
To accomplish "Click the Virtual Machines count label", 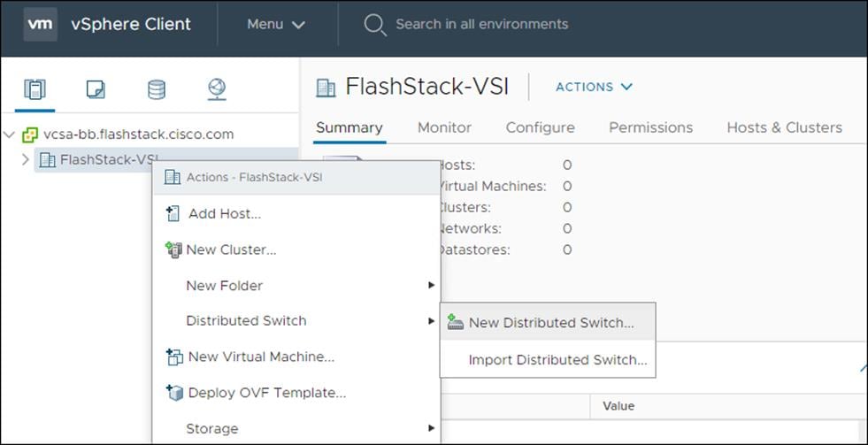I will (492, 187).
